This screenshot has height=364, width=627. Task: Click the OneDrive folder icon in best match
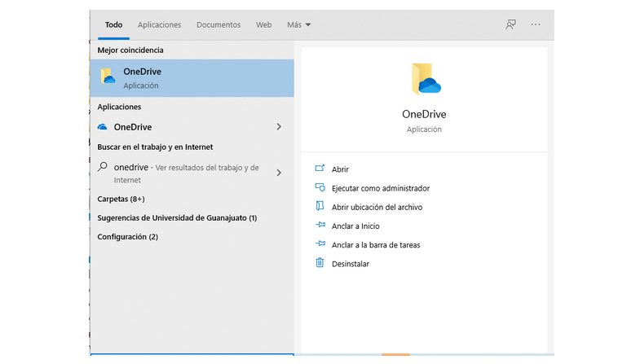108,77
